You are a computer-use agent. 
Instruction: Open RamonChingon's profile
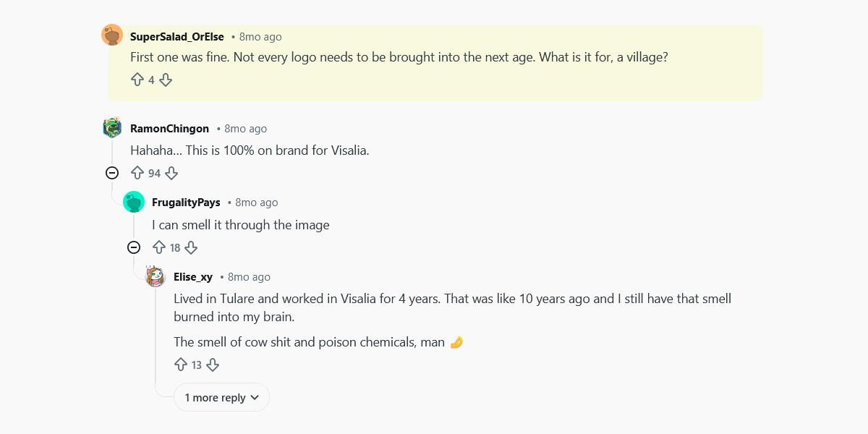point(169,128)
